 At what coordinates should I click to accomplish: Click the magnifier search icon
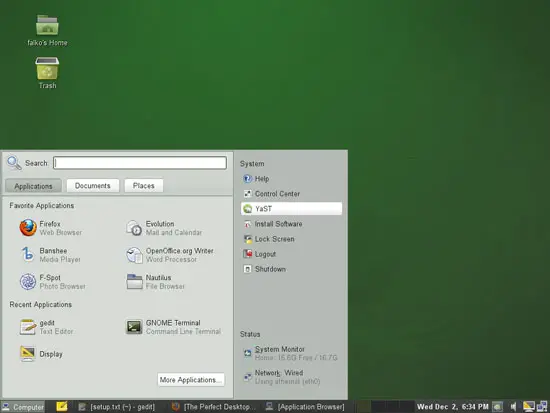[x=14, y=163]
